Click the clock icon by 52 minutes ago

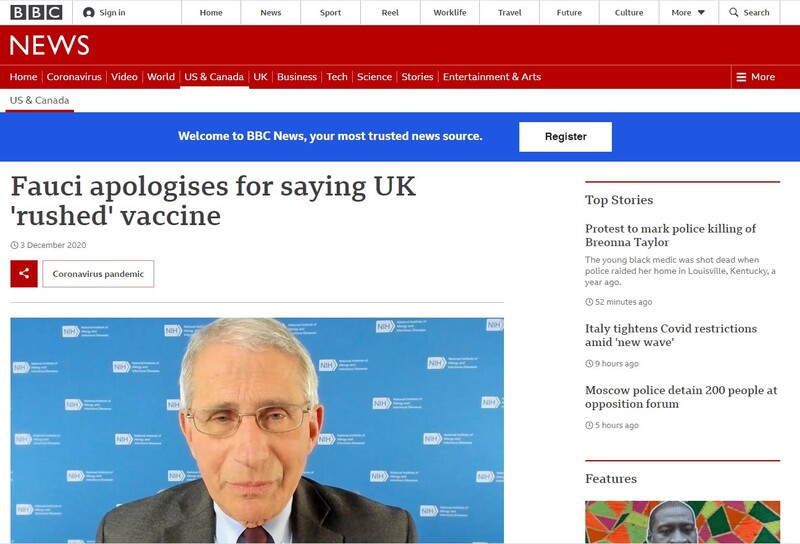coord(589,302)
